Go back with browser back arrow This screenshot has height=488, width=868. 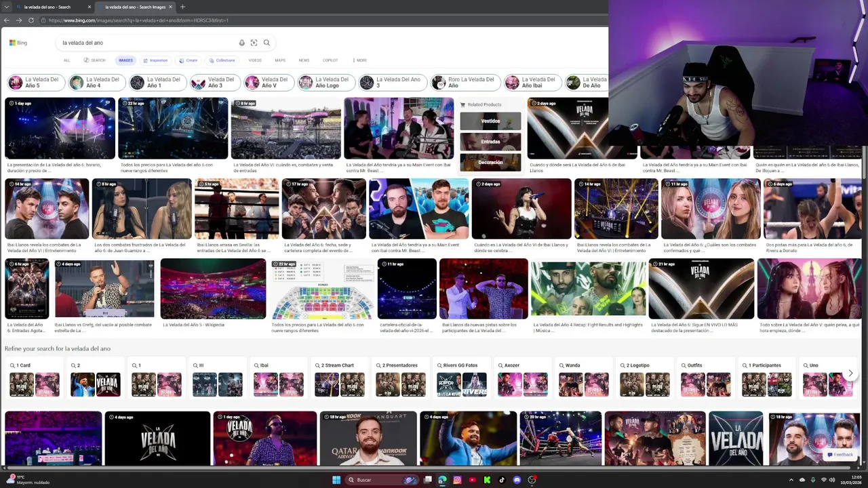(7, 20)
